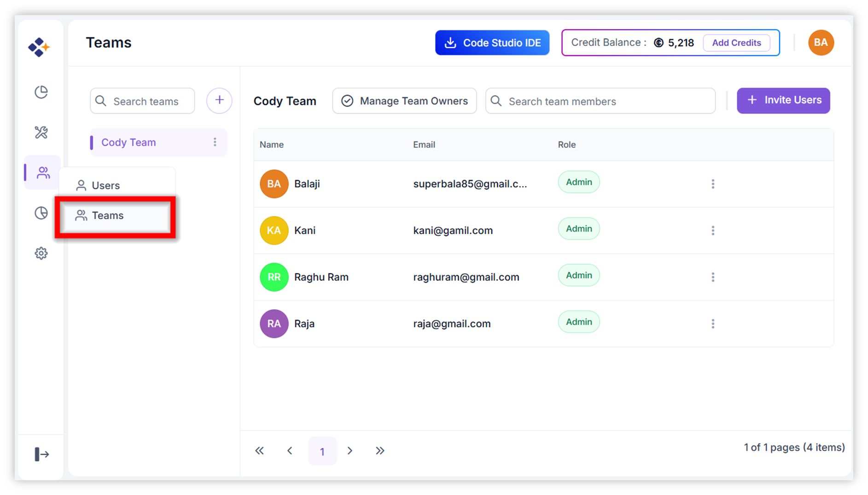Click the Invite Users button
The image size is (868, 495).
point(783,100)
